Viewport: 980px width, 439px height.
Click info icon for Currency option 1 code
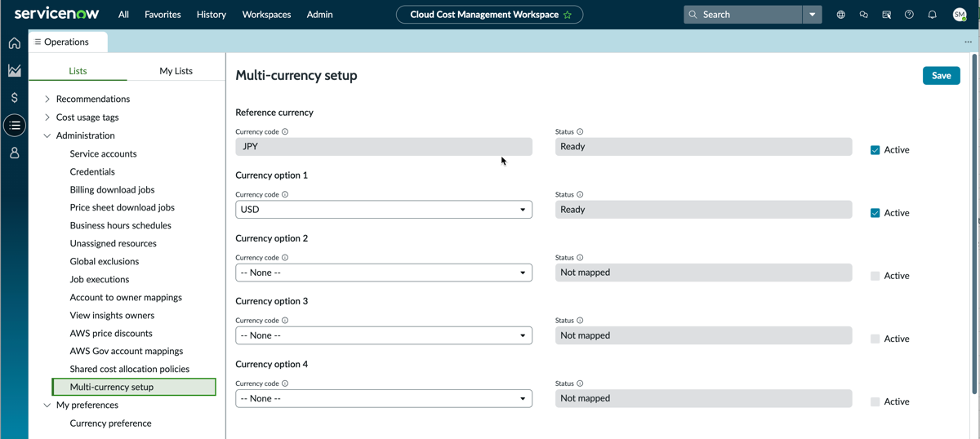(285, 194)
